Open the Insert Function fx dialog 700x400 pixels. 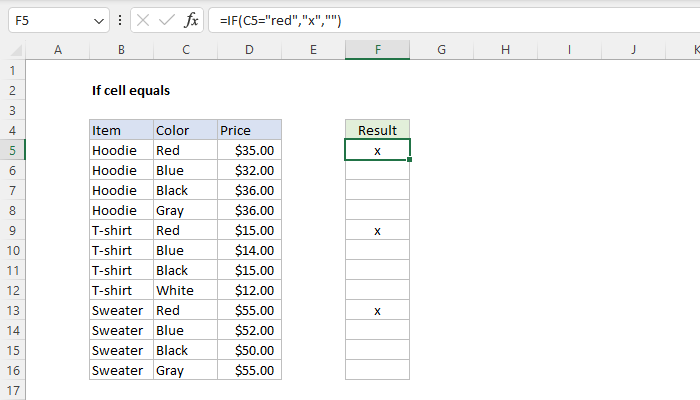[190, 20]
